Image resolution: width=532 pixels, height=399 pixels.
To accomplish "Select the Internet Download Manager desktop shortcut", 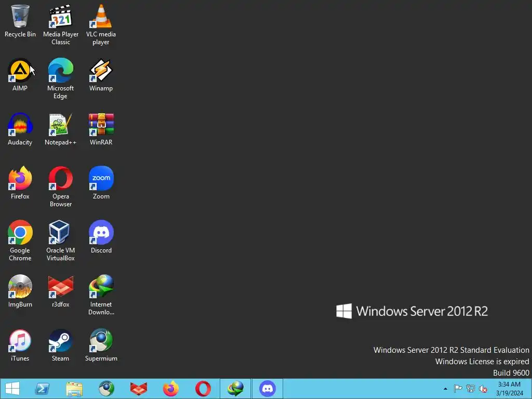I will pos(101,295).
